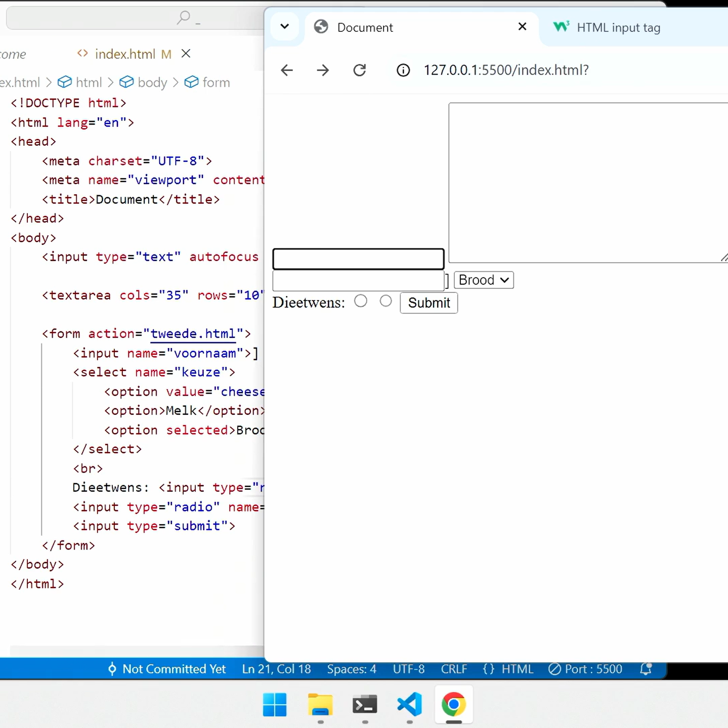
Task: Open File Explorer from taskbar
Action: (320, 704)
